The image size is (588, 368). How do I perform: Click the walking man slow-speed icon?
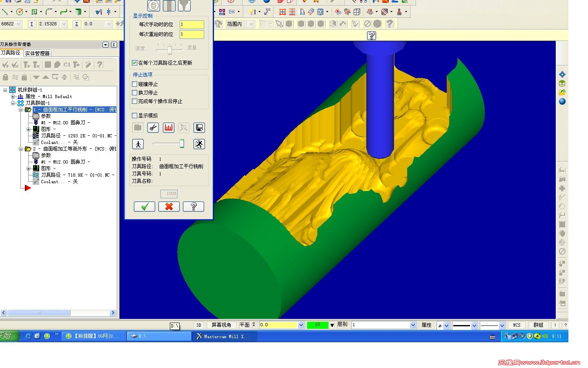point(138,144)
